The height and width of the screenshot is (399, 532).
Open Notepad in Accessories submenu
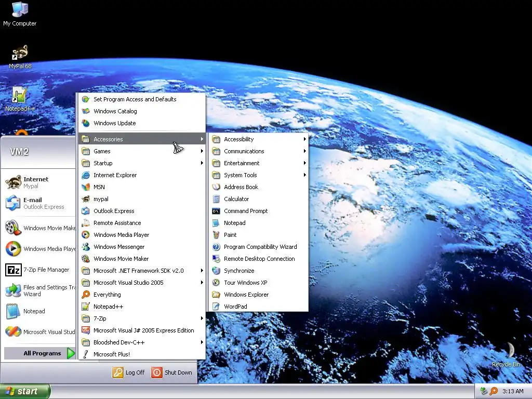(x=259, y=223)
